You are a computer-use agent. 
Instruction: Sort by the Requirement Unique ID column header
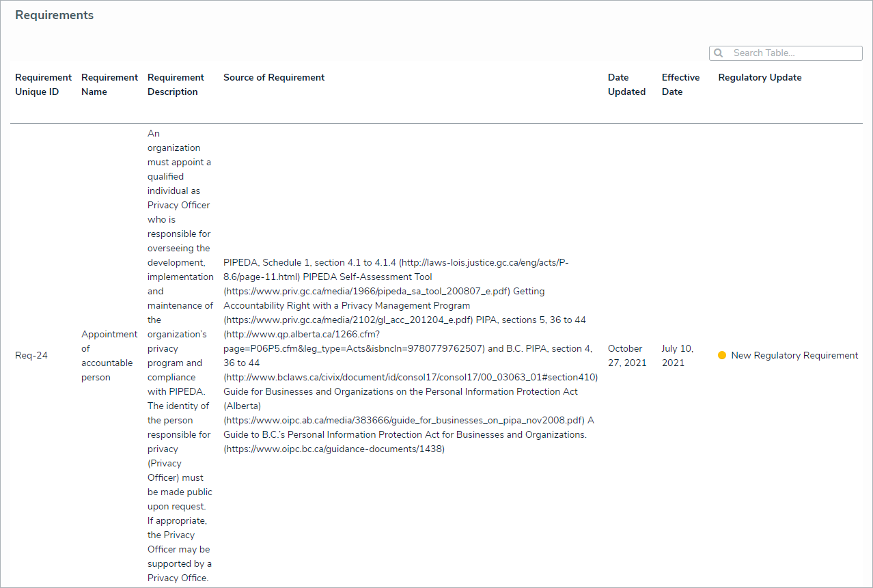pos(43,85)
